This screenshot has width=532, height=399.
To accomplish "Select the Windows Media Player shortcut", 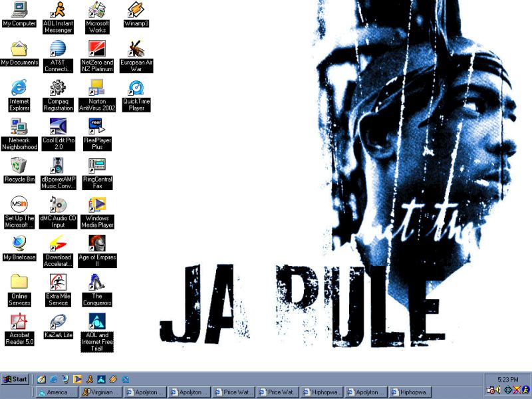I will tap(97, 205).
